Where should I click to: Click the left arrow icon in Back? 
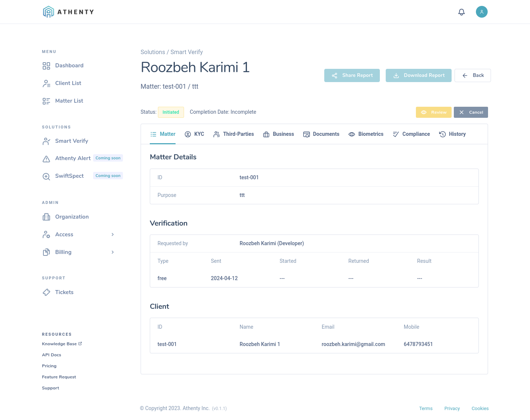(x=465, y=75)
